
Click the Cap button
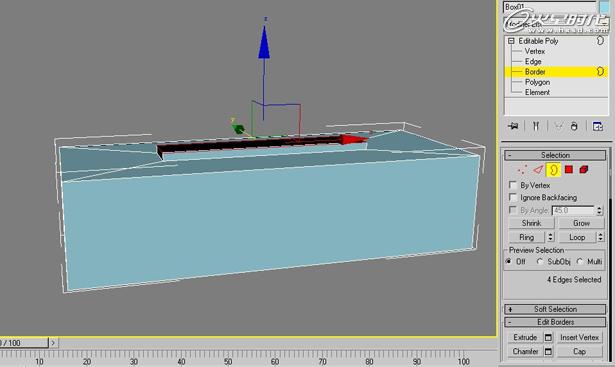(x=579, y=351)
